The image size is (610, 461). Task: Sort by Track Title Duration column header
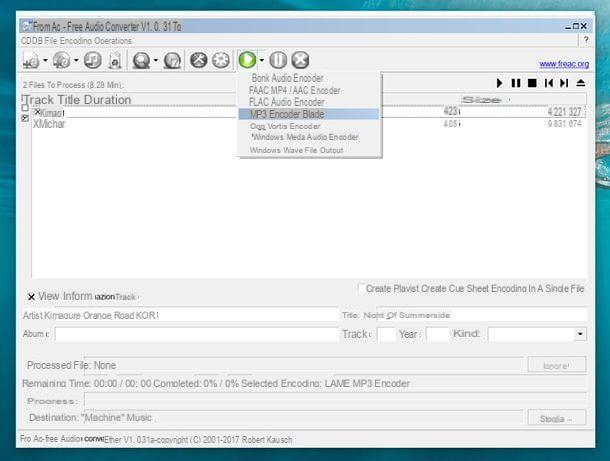[x=77, y=100]
